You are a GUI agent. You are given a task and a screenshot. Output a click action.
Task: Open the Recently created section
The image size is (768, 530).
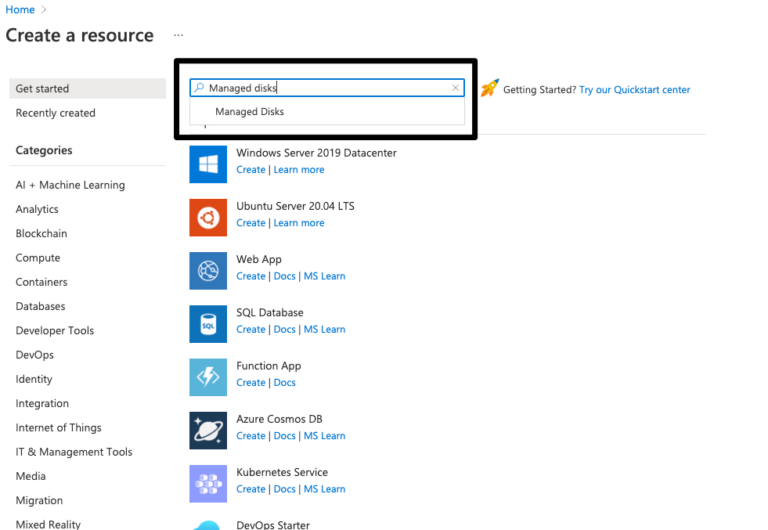click(x=56, y=113)
